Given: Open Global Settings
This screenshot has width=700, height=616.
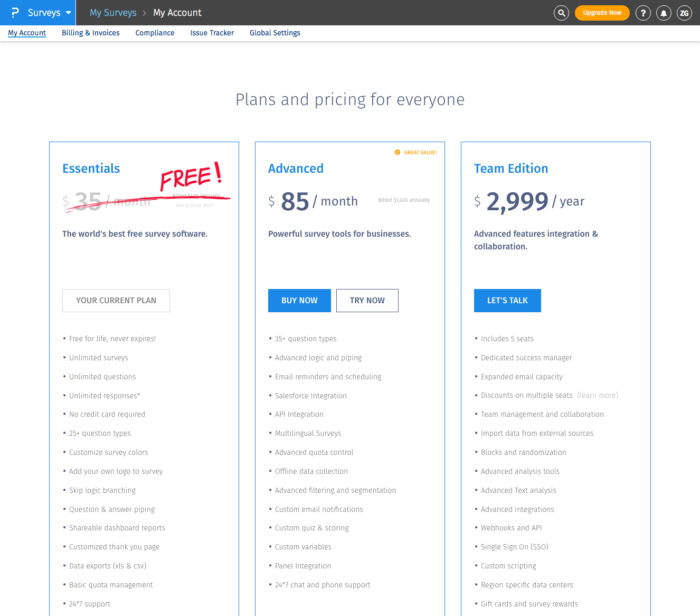Looking at the screenshot, I should tap(275, 33).
